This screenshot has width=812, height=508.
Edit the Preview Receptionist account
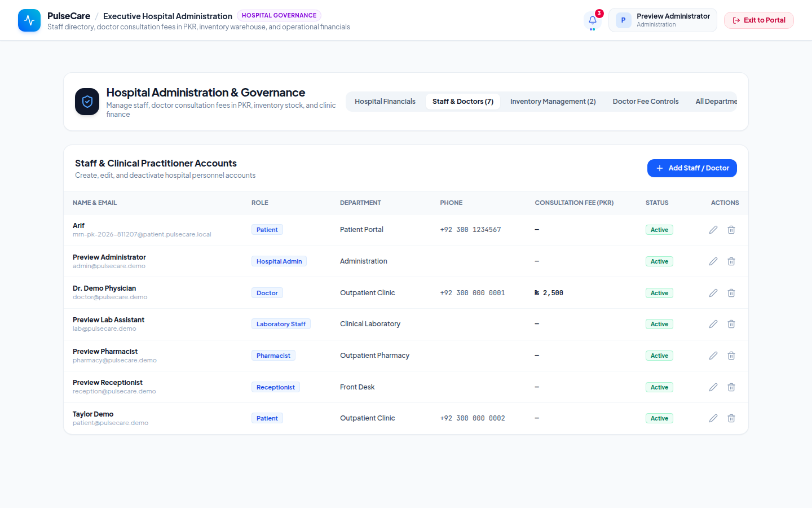click(713, 387)
